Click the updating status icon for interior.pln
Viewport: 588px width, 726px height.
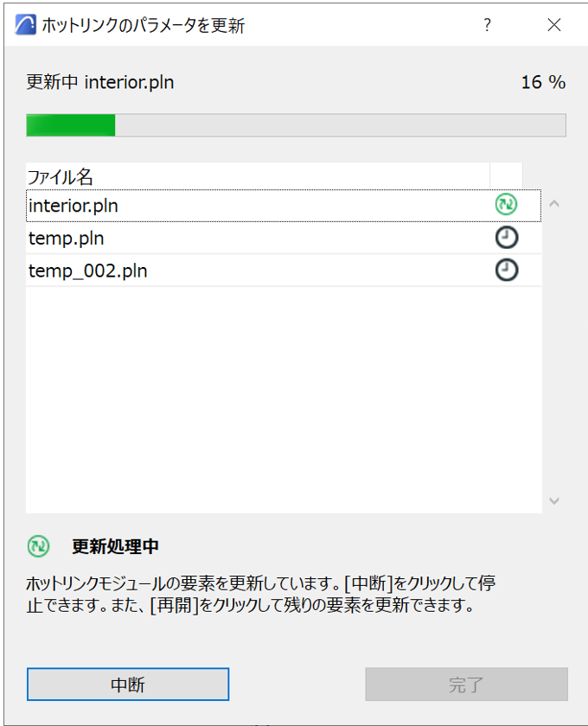(506, 205)
